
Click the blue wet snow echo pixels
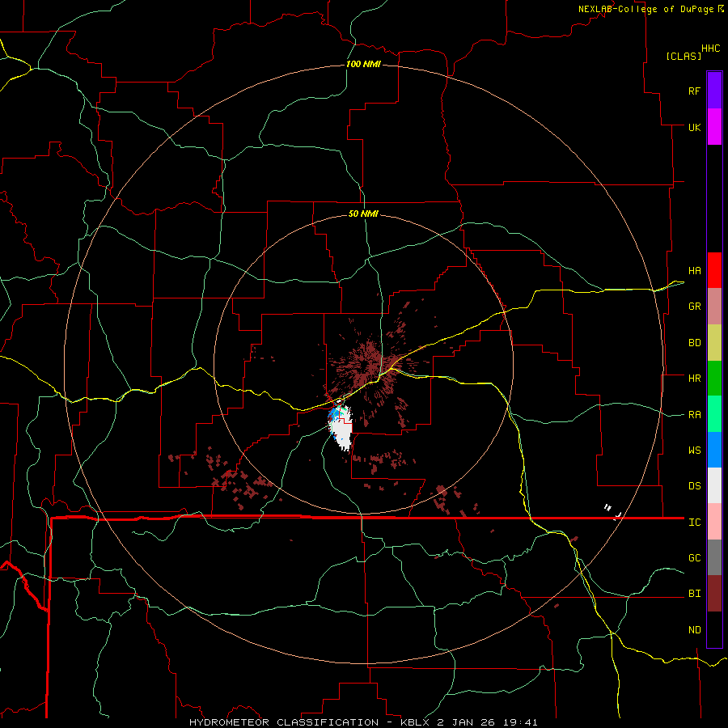click(x=332, y=413)
